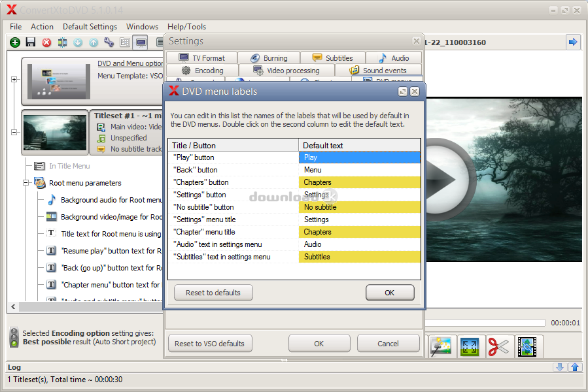Switch to the TV Format settings tab

[201, 58]
